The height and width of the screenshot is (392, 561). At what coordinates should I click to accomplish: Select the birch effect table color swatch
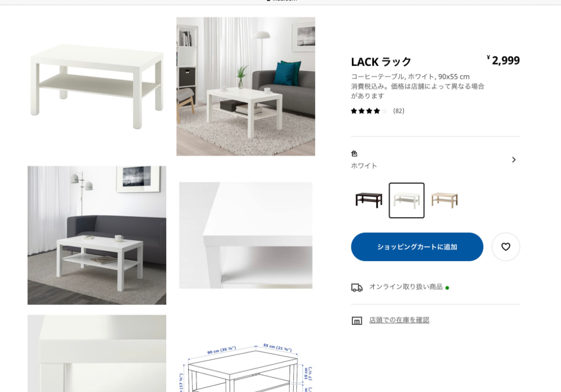[444, 200]
